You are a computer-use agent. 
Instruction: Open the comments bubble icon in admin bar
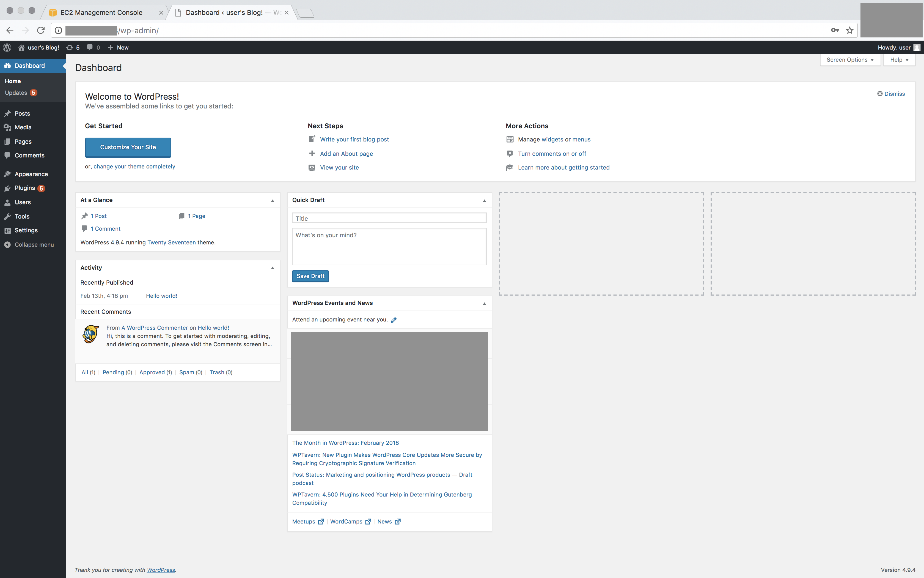90,47
